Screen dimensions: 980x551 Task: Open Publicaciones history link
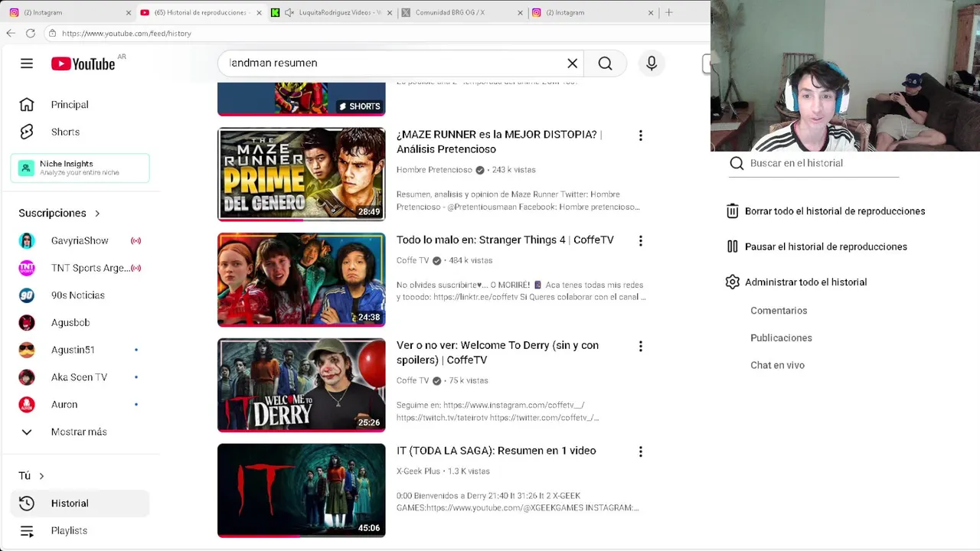(x=781, y=338)
